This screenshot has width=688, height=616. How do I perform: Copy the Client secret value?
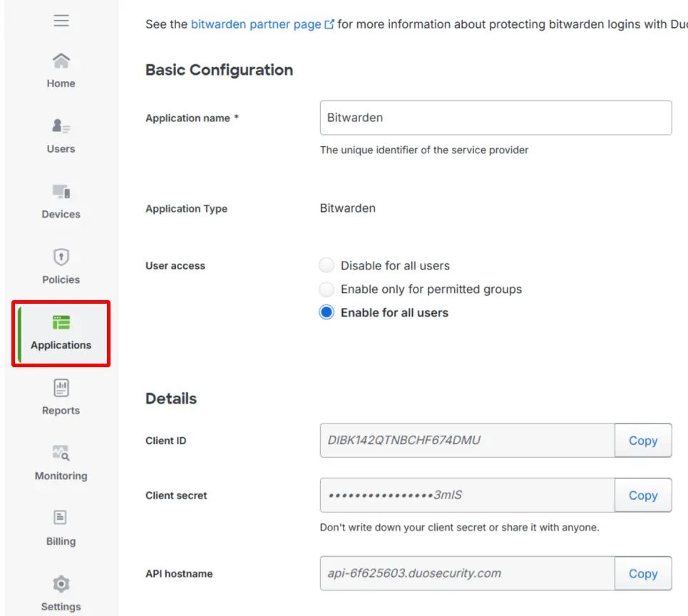tap(643, 496)
